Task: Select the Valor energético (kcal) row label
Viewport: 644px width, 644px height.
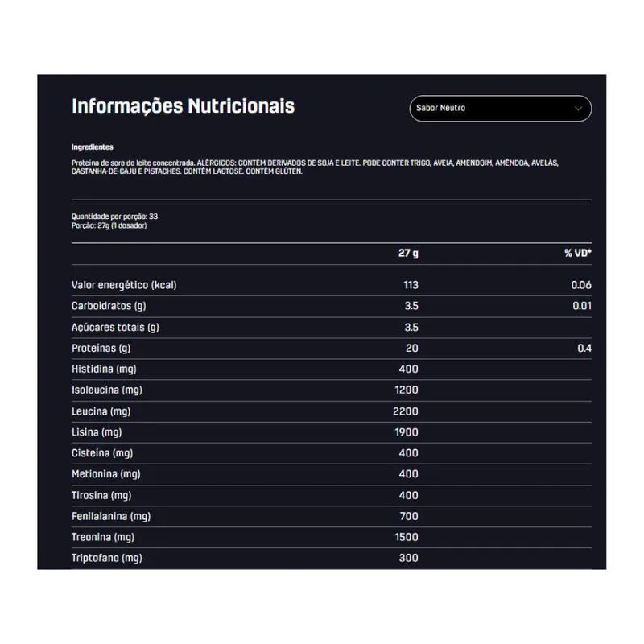Action: tap(124, 285)
